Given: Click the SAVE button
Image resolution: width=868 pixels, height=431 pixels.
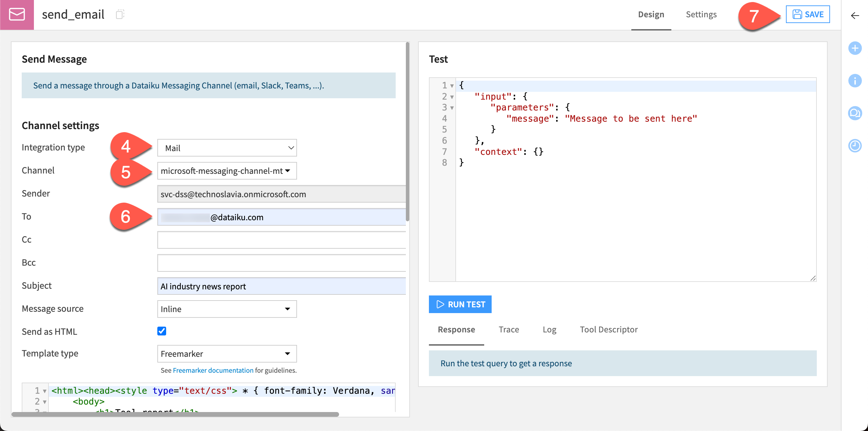Looking at the screenshot, I should coord(808,14).
